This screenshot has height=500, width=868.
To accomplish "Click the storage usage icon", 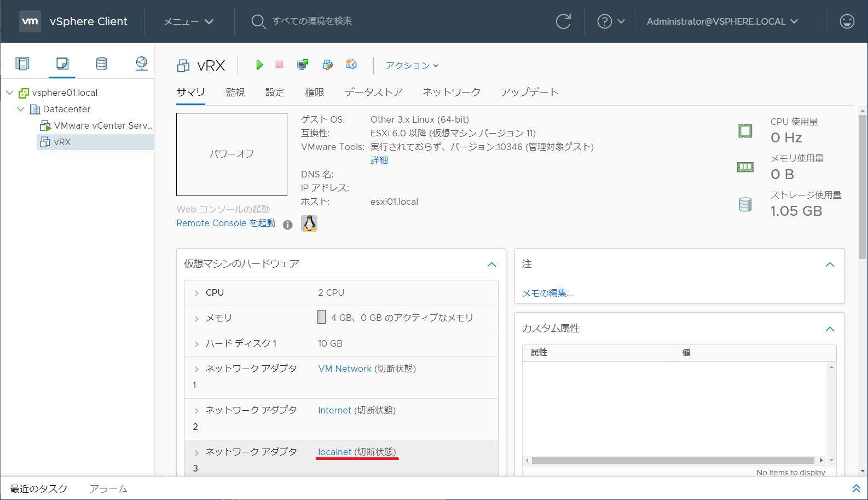I will pos(745,205).
